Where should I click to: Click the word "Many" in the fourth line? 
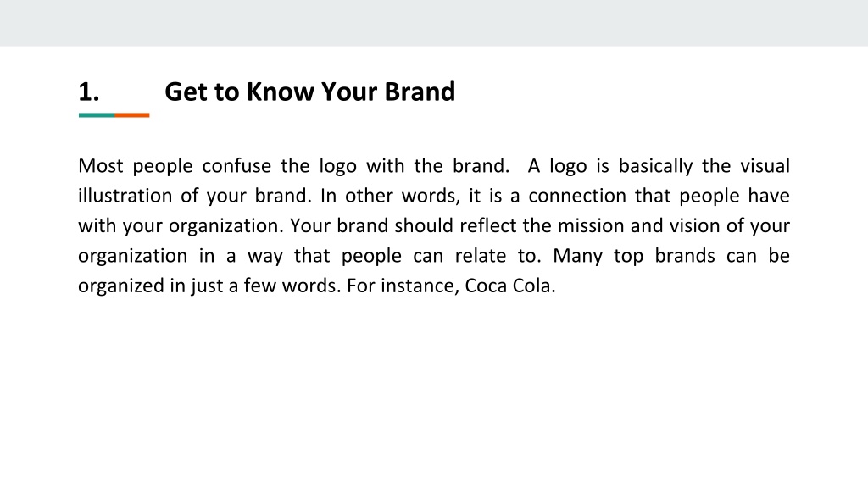coord(577,256)
